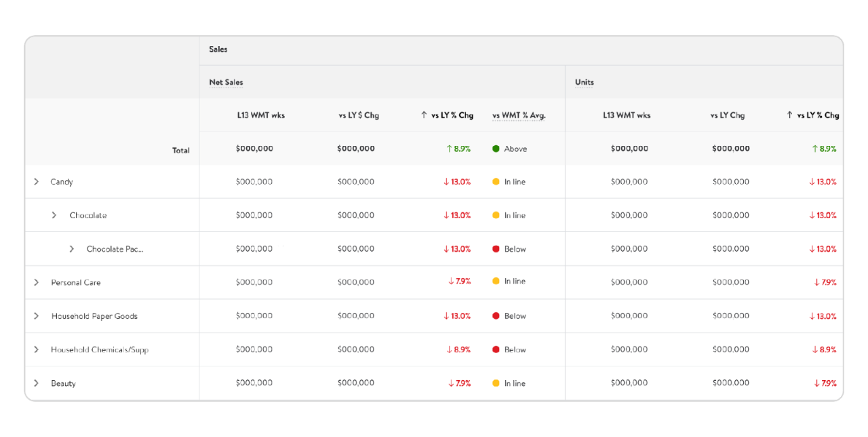Expand the Personal Care row
This screenshot has height=437, width=868.
(37, 282)
